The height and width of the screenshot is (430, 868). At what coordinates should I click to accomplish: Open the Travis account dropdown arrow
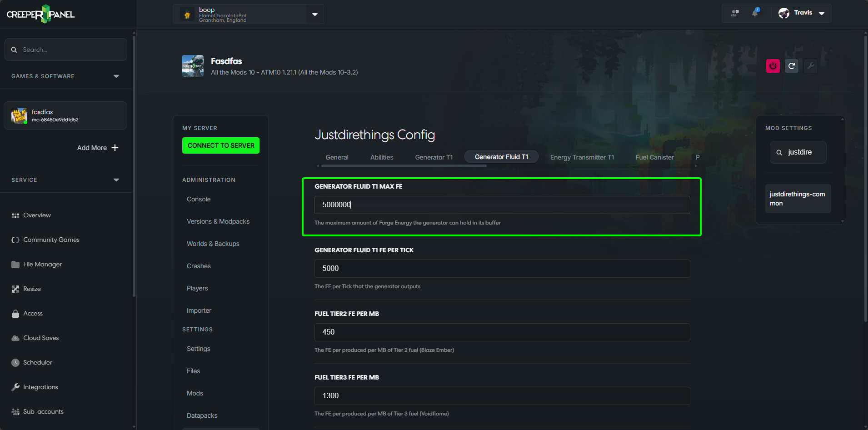click(x=822, y=13)
